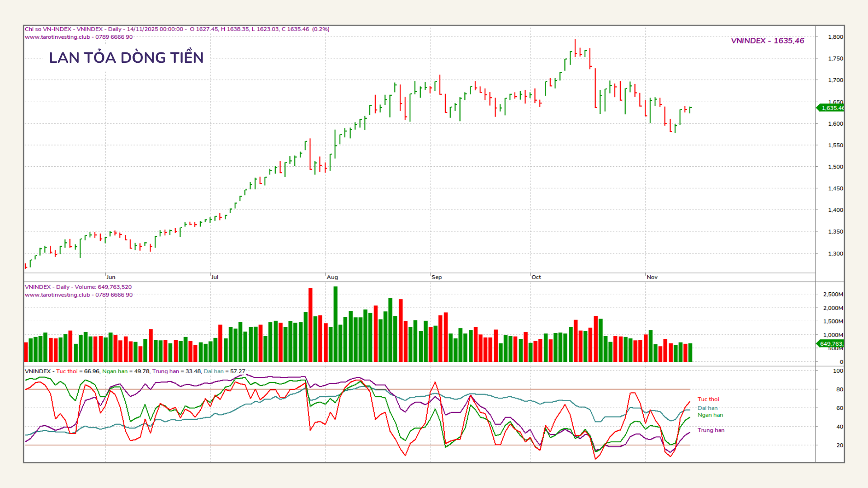Click the green 649,763 volume tag

831,344
